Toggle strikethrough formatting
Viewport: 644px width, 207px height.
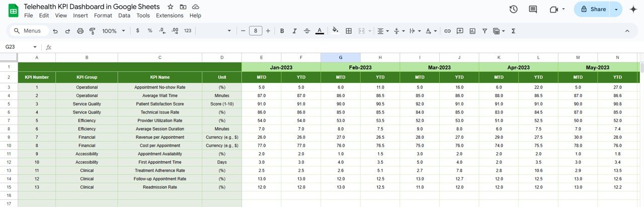point(307,31)
